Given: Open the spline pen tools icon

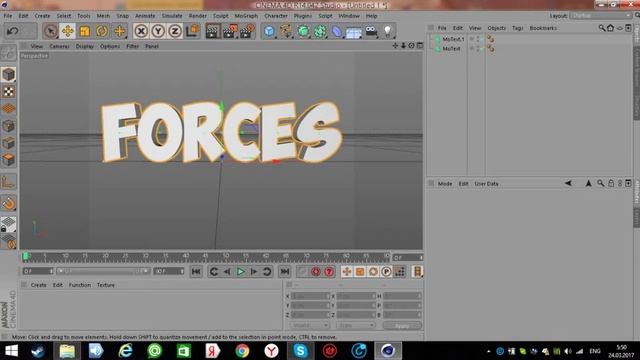Looking at the screenshot, I should tap(286, 31).
